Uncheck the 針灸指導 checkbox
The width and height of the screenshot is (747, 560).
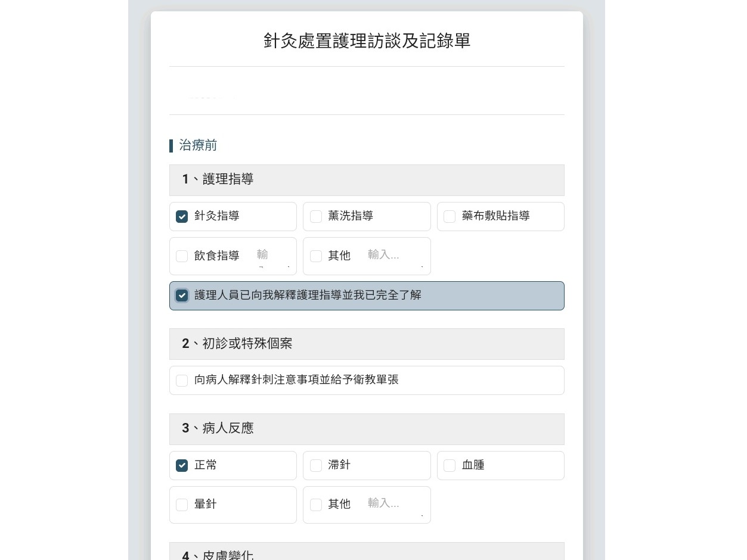[182, 216]
